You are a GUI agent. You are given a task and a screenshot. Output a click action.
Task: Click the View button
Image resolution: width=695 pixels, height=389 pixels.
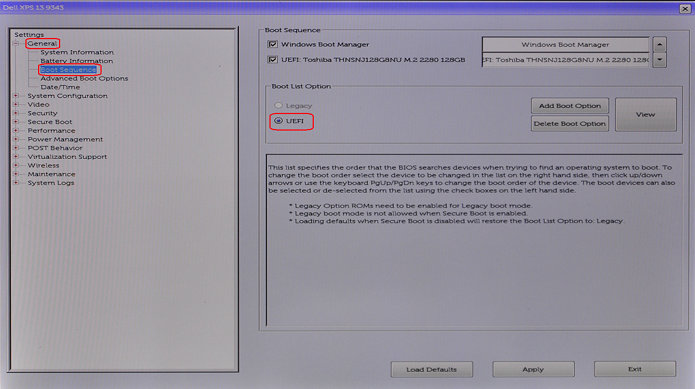[646, 115]
